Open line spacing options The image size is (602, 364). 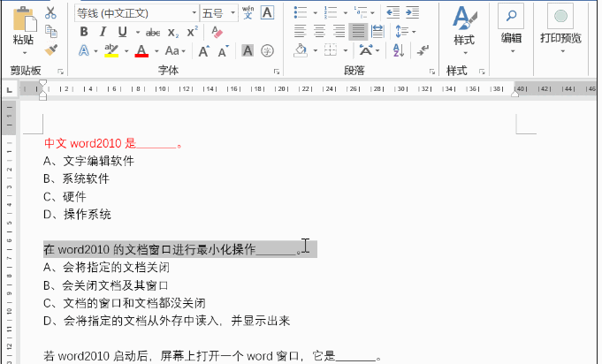405,32
